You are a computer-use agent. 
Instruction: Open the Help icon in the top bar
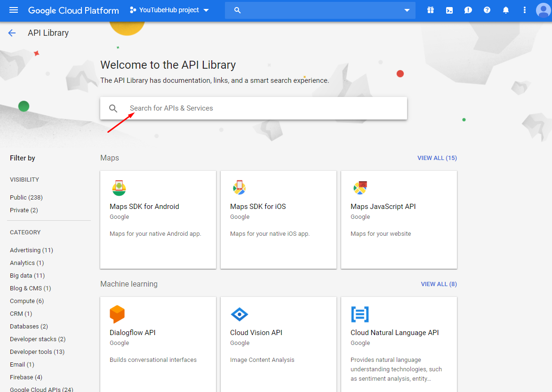coord(487,10)
